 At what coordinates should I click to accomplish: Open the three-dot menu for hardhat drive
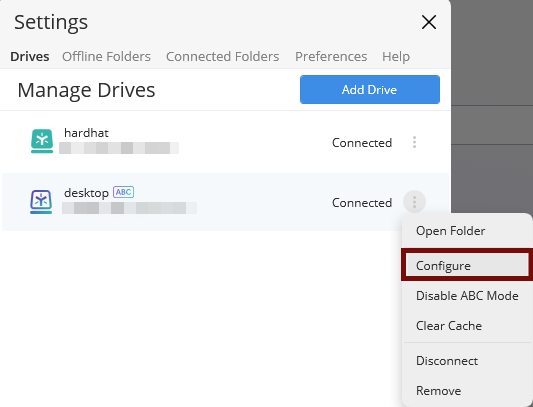(x=414, y=142)
